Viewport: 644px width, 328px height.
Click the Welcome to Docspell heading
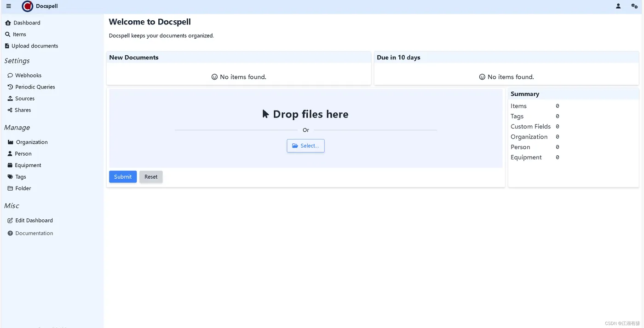coord(150,22)
